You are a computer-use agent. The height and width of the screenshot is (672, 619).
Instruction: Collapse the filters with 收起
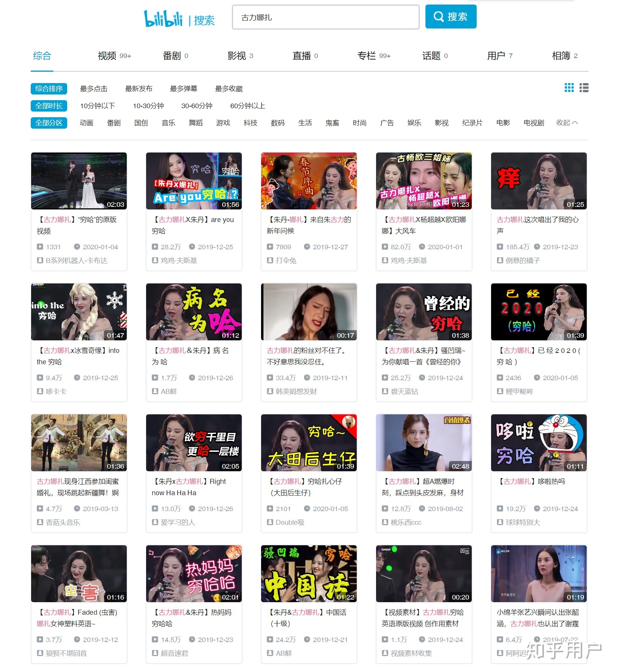(567, 123)
